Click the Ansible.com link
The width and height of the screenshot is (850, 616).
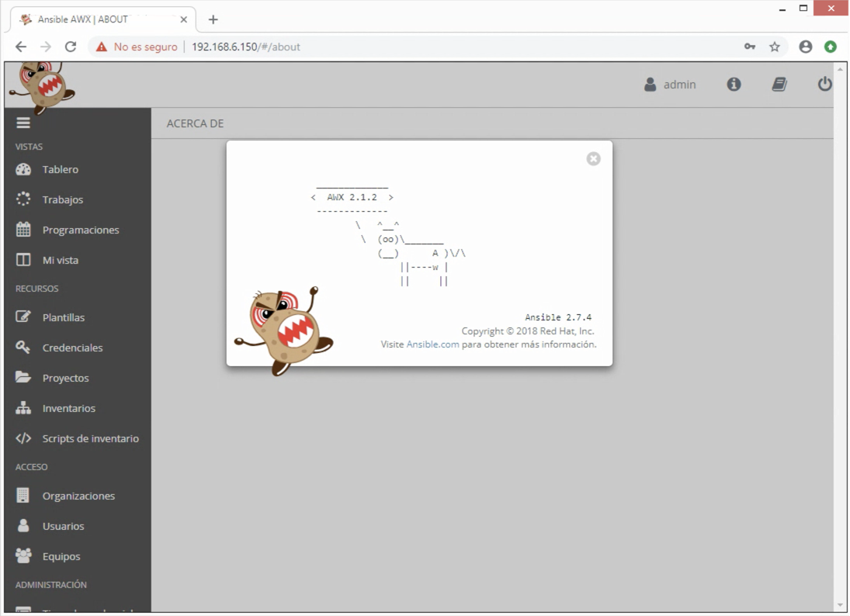point(432,344)
